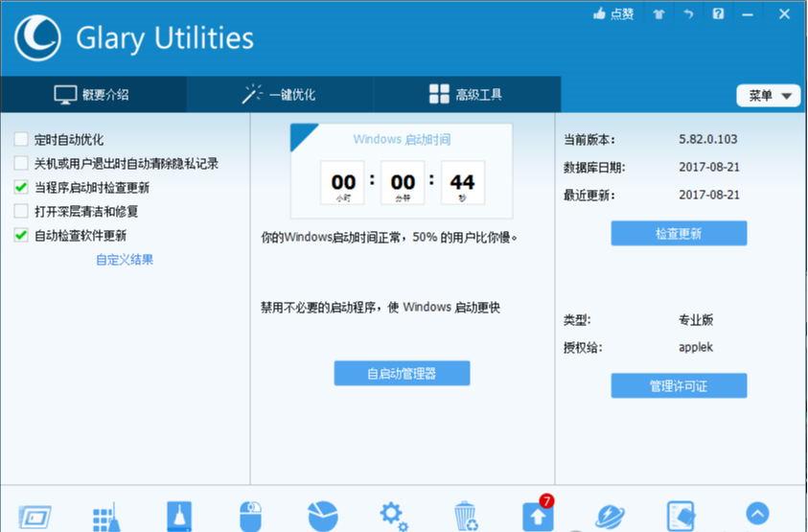Click the round up-arrow expand icon
The width and height of the screenshot is (808, 532).
(757, 514)
